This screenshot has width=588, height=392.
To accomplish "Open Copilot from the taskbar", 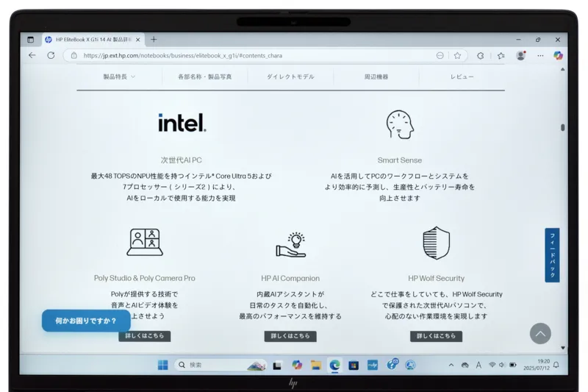I will pyautogui.click(x=297, y=365).
